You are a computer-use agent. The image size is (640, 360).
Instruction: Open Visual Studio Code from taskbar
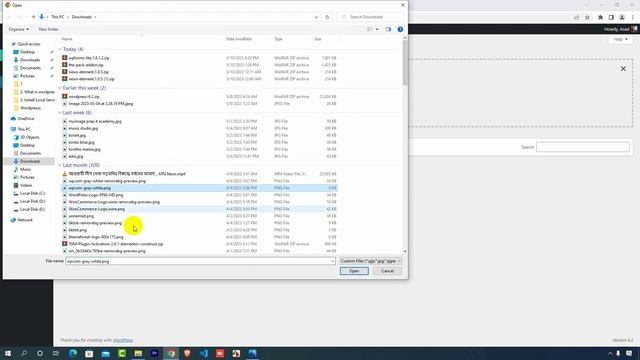click(204, 353)
